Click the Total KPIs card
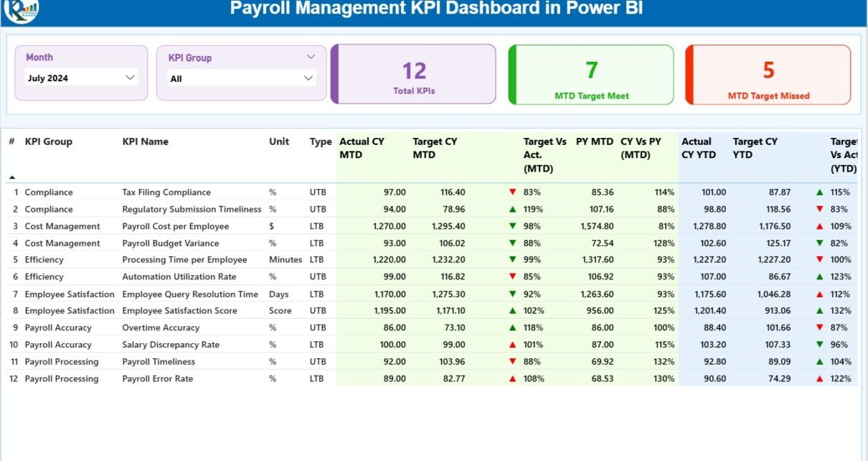The height and width of the screenshot is (461, 868). (414, 75)
